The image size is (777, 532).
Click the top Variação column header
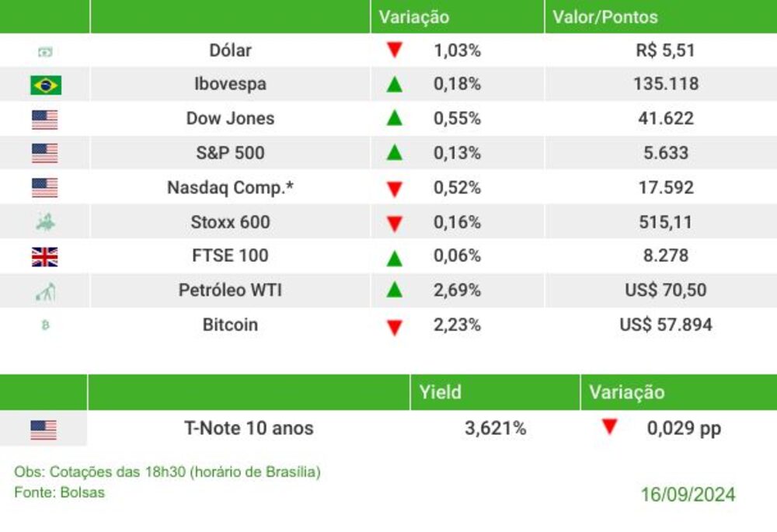tap(414, 17)
